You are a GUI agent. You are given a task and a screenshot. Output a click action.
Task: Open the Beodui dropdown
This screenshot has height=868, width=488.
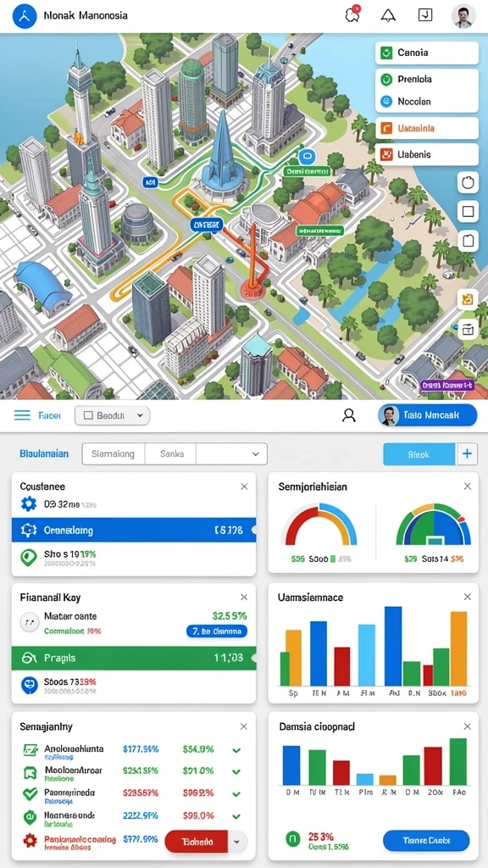(x=113, y=415)
